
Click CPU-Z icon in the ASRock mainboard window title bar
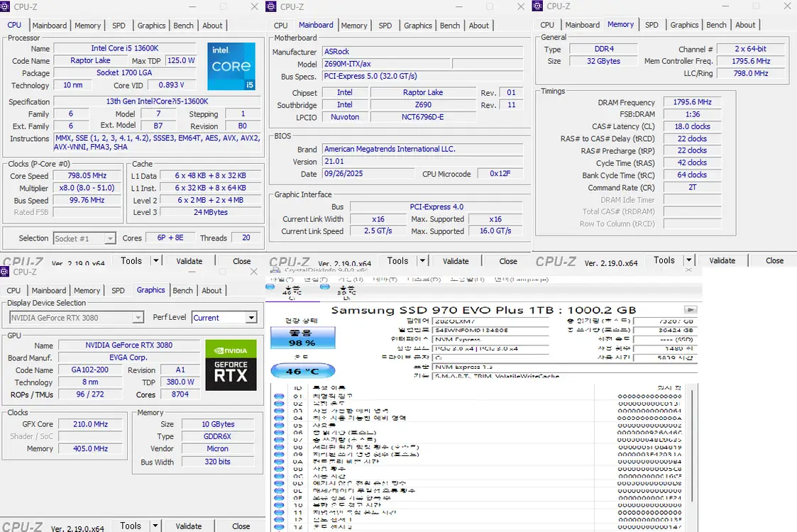pyautogui.click(x=271, y=6)
